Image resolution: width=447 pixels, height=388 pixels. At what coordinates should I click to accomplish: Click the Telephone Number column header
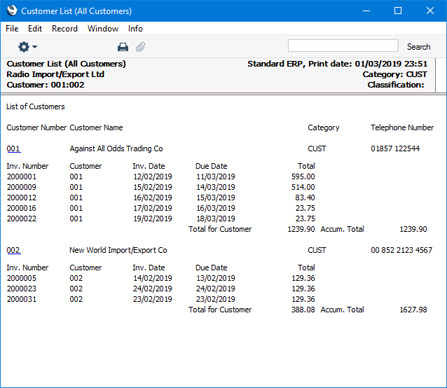[x=402, y=128]
